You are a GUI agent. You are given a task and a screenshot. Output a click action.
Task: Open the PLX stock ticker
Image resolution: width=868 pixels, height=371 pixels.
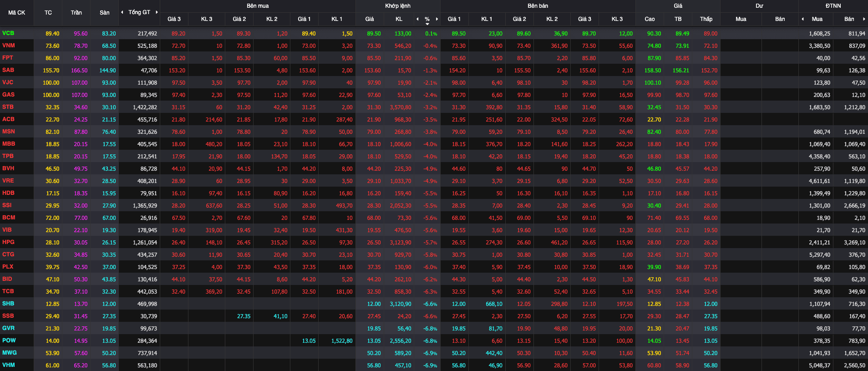coord(8,267)
